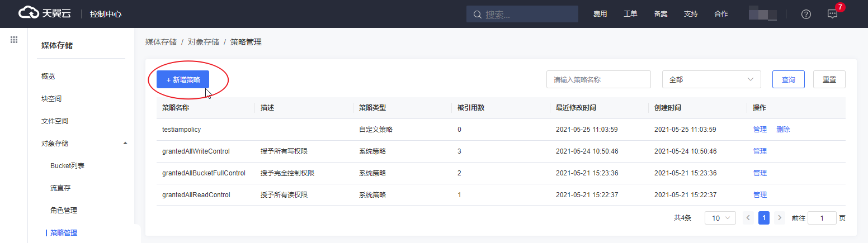
Task: Click the 新增策略 button
Action: tap(183, 79)
